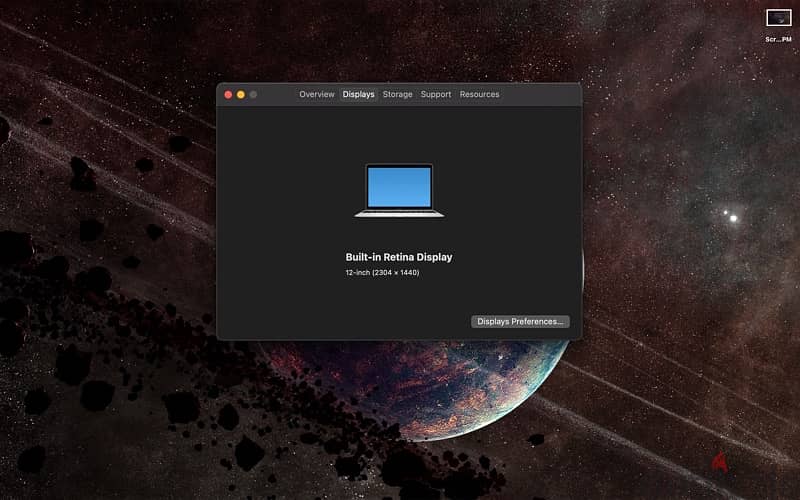Click the '12-inch (2304 × 1440)' text
Screen dimensions: 800x500
tap(382, 272)
